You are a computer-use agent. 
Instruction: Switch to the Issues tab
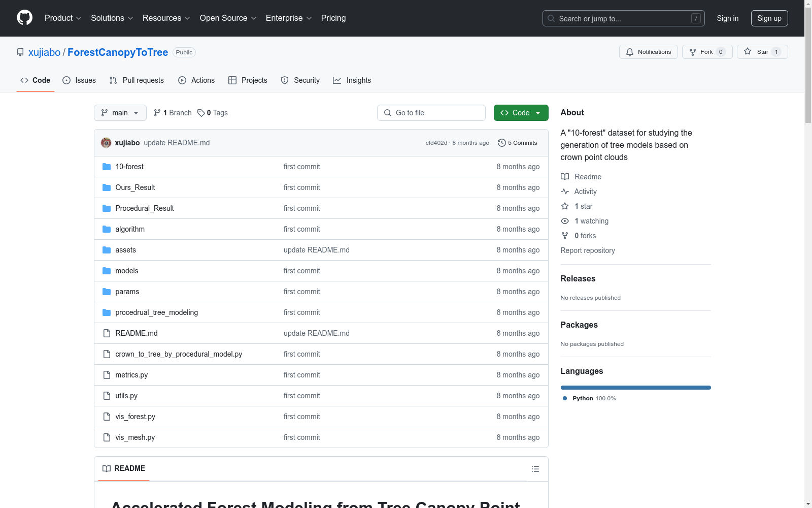tap(79, 80)
